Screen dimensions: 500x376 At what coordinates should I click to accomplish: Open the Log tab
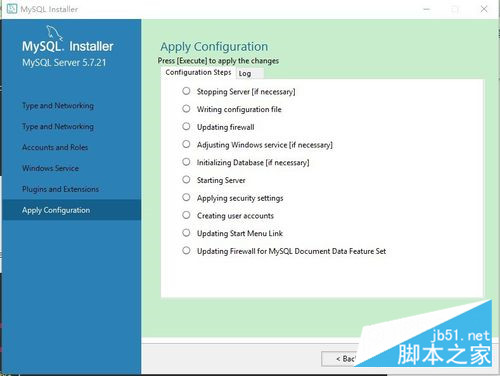click(250, 74)
